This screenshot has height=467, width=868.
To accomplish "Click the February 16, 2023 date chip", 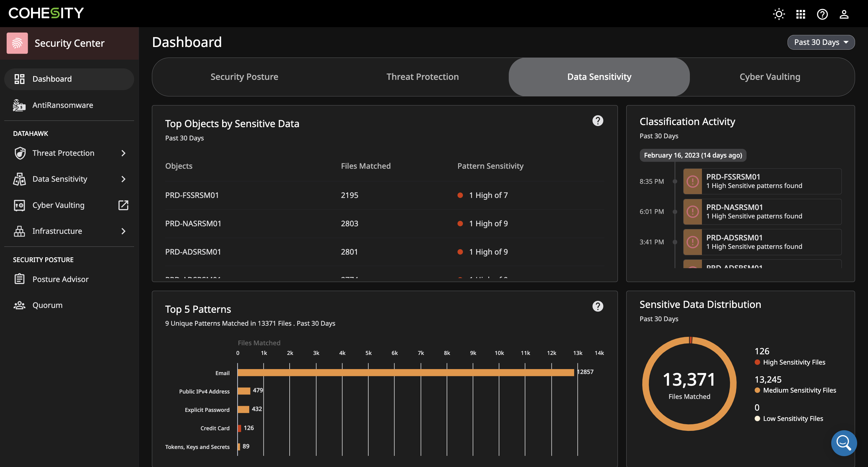I will click(693, 155).
